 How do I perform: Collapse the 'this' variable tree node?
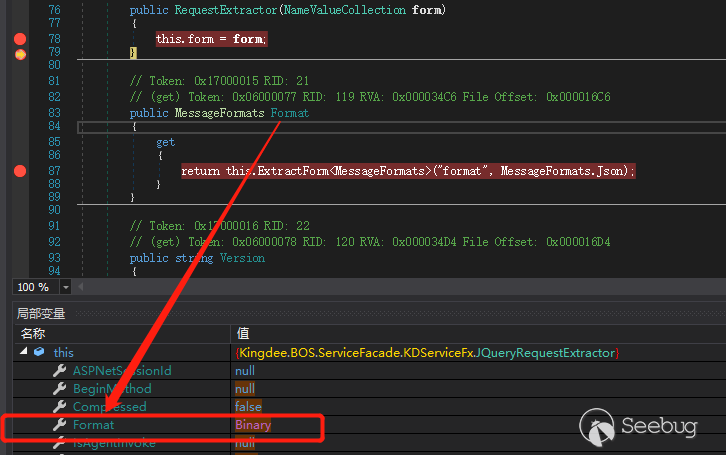pos(24,352)
